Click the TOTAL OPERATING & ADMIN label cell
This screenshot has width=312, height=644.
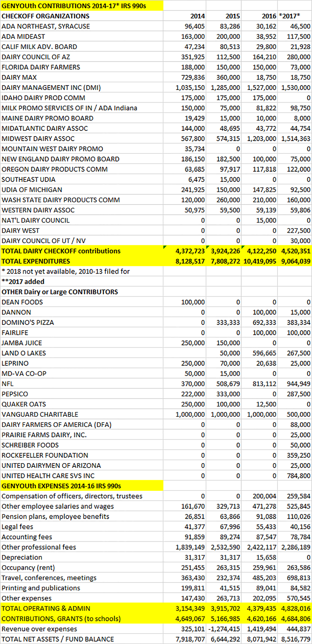click(x=46, y=608)
